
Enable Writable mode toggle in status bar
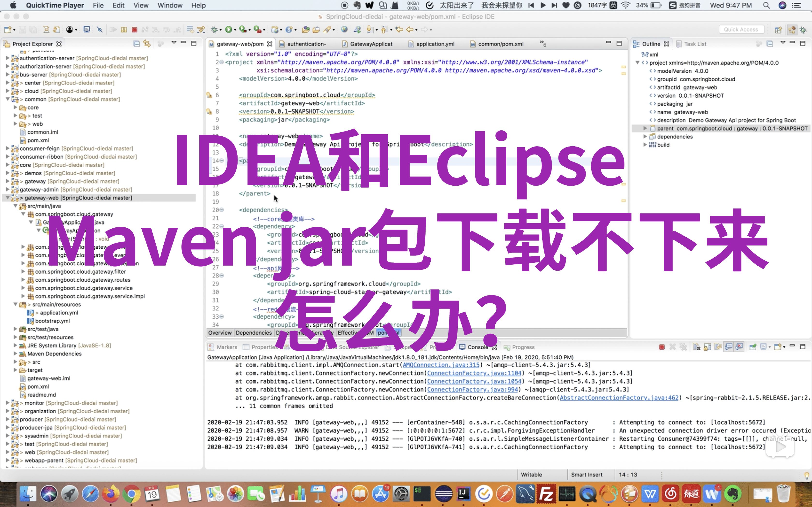pyautogui.click(x=531, y=474)
